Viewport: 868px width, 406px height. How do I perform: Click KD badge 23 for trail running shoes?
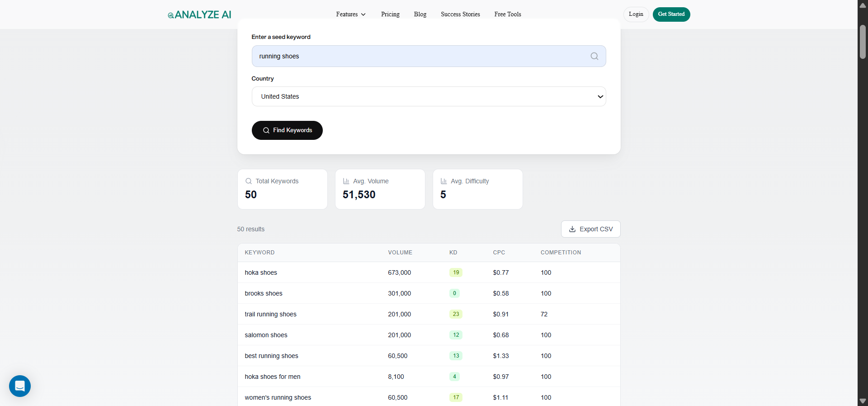click(456, 314)
